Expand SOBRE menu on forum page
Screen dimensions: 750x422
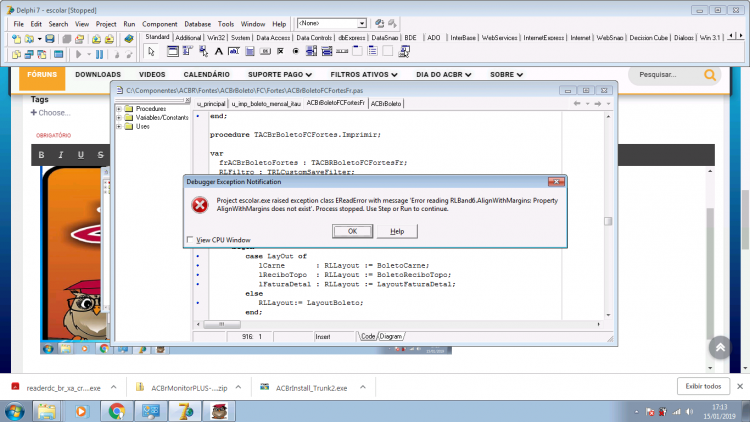click(506, 75)
